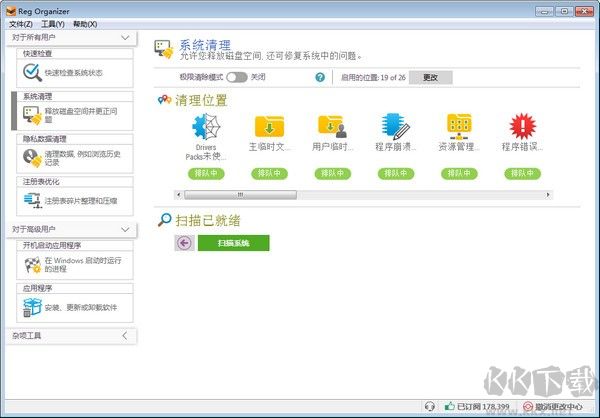Click the 主临时文件 folder icon
This screenshot has height=418, width=600.
(x=269, y=126)
